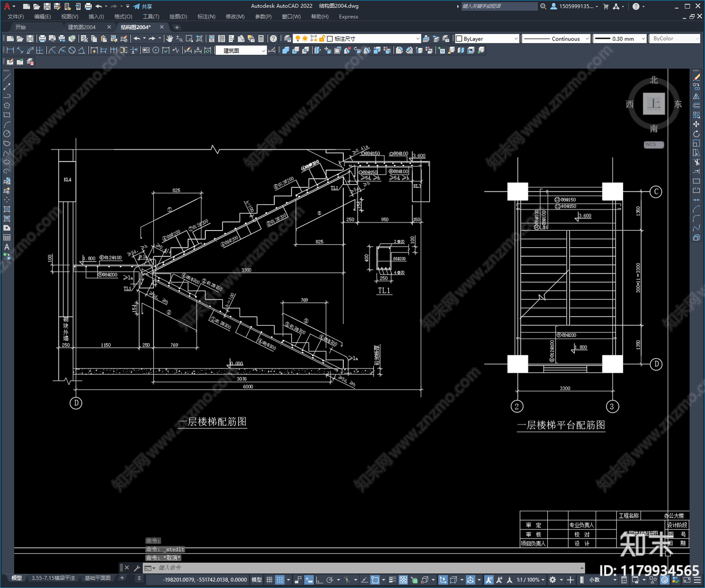Click the customization menu icon in status bar

click(x=698, y=580)
